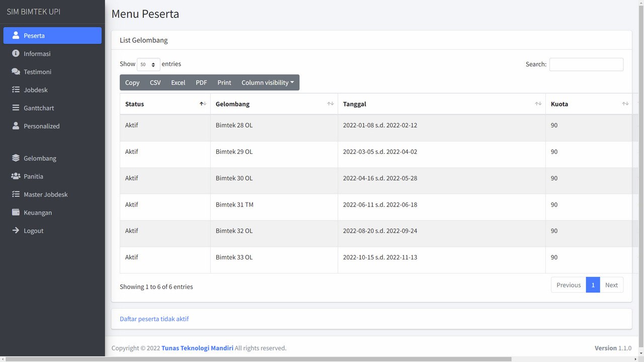The image size is (644, 362).
Task: Click the Logout arrow icon
Action: (x=16, y=231)
